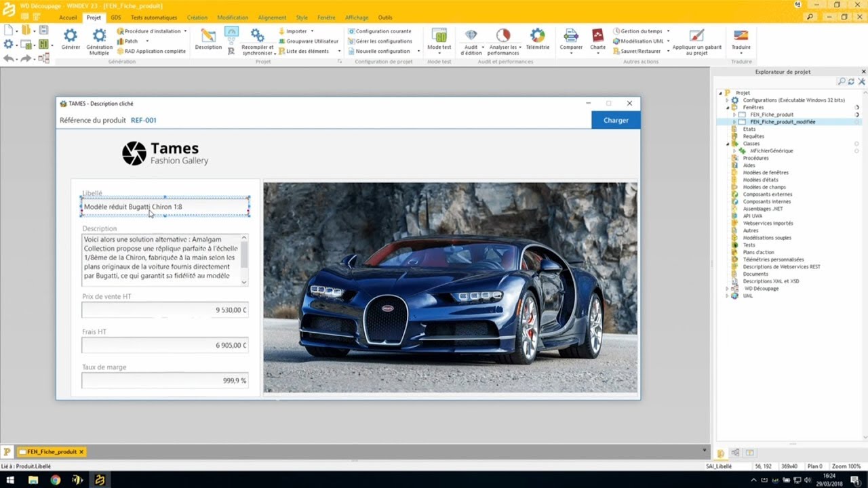Click Configuration courante
This screenshot has height=488, width=868.
tap(379, 31)
